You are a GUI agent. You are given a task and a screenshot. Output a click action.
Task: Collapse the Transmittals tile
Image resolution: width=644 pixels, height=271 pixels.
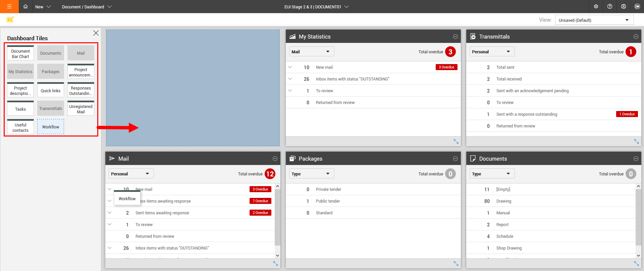pos(636,37)
